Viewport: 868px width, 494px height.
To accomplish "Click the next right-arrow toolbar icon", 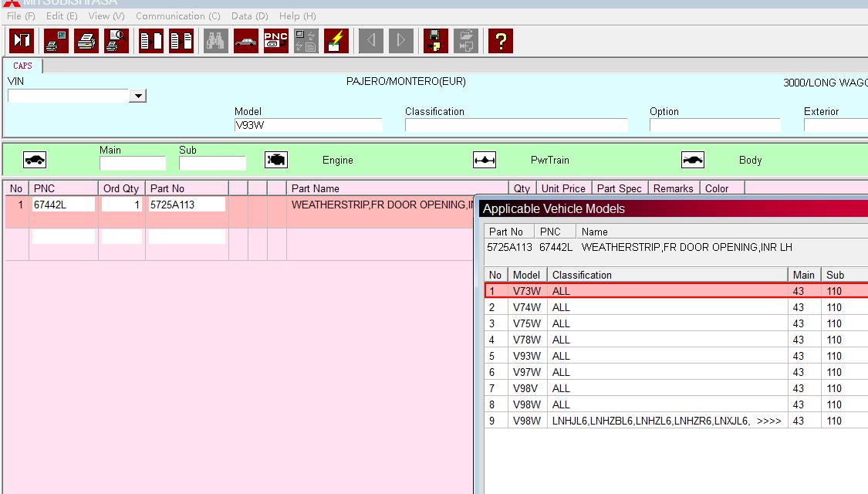I will click(x=400, y=40).
